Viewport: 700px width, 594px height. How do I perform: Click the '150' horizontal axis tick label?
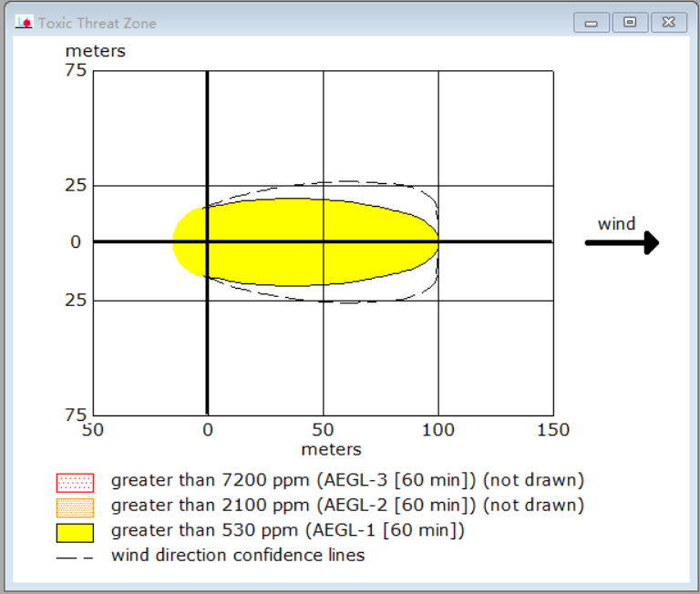coord(553,430)
